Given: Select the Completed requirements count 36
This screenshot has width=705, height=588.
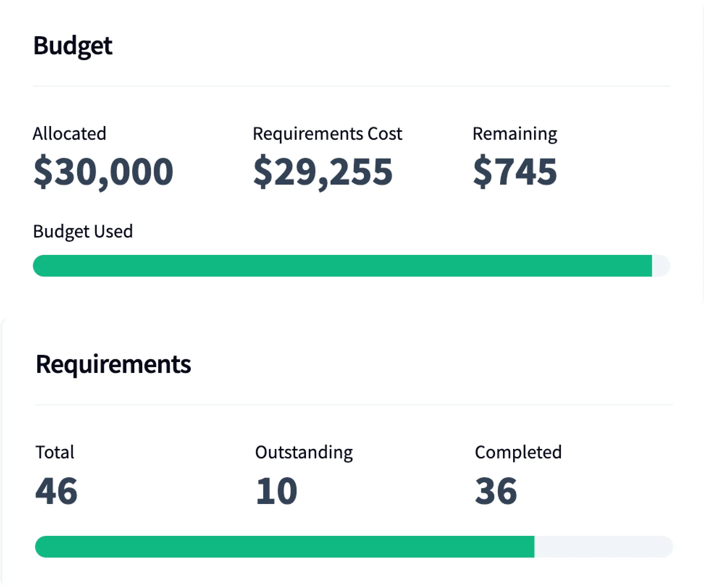Looking at the screenshot, I should click(x=496, y=490).
